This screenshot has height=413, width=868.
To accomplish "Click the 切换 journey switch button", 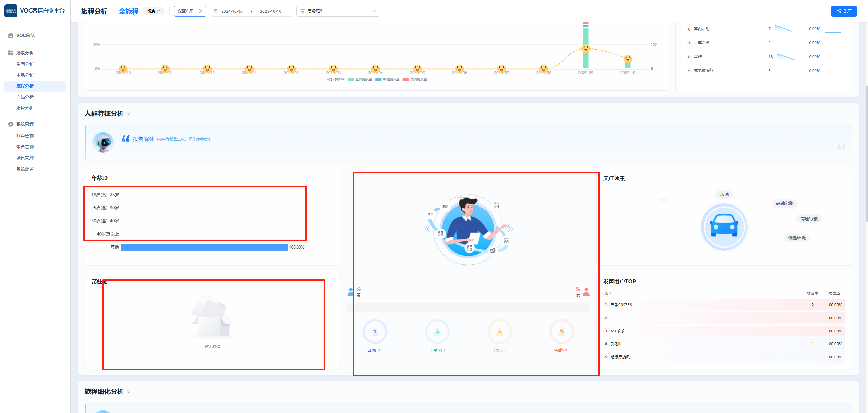I will click(x=154, y=11).
